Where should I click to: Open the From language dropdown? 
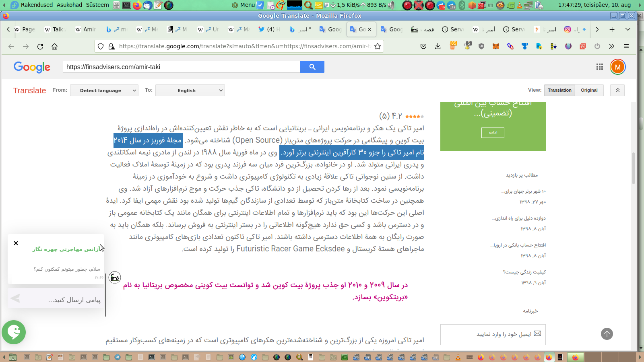(x=104, y=90)
